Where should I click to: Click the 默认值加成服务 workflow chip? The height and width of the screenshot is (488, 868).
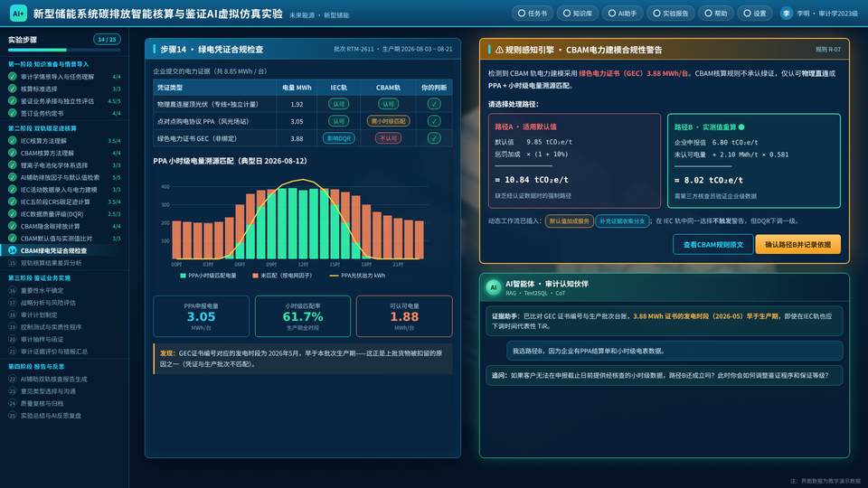point(569,221)
